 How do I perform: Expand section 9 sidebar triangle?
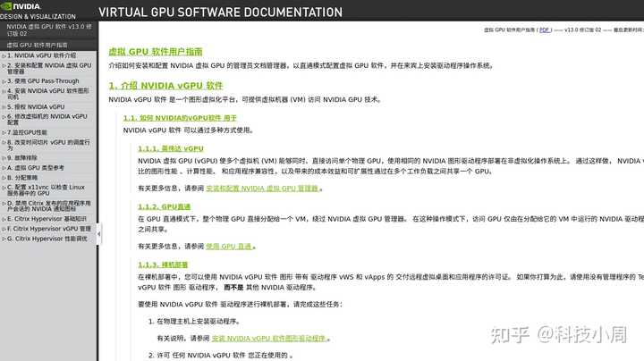4,158
